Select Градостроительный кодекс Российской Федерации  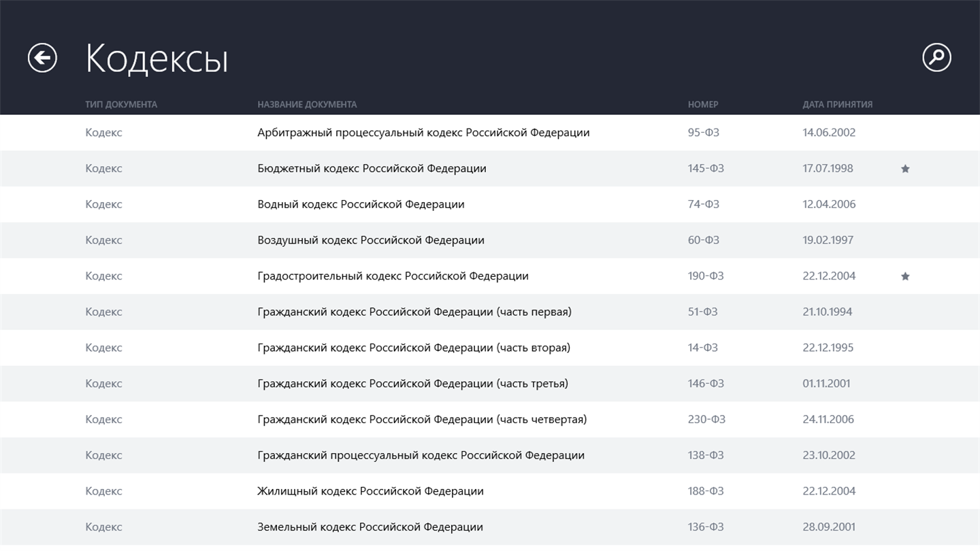point(393,276)
